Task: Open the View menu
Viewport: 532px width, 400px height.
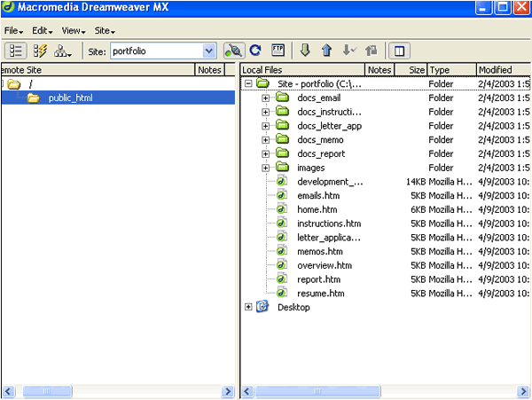Action: 73,30
